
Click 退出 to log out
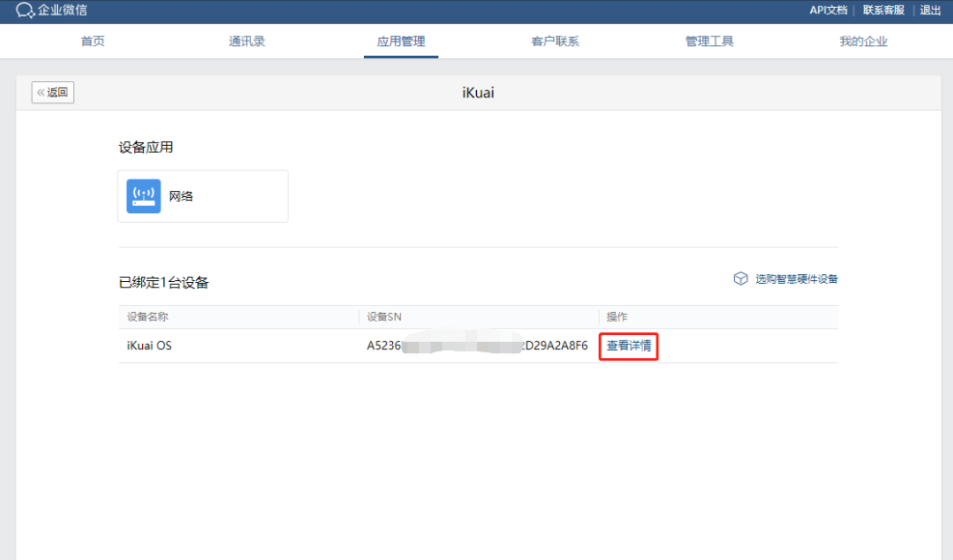[x=931, y=10]
